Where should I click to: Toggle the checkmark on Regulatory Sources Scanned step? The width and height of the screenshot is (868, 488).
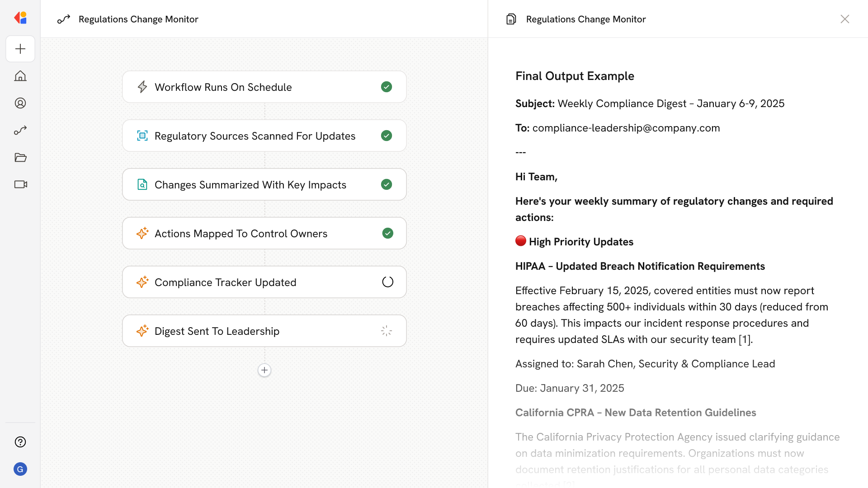[387, 136]
